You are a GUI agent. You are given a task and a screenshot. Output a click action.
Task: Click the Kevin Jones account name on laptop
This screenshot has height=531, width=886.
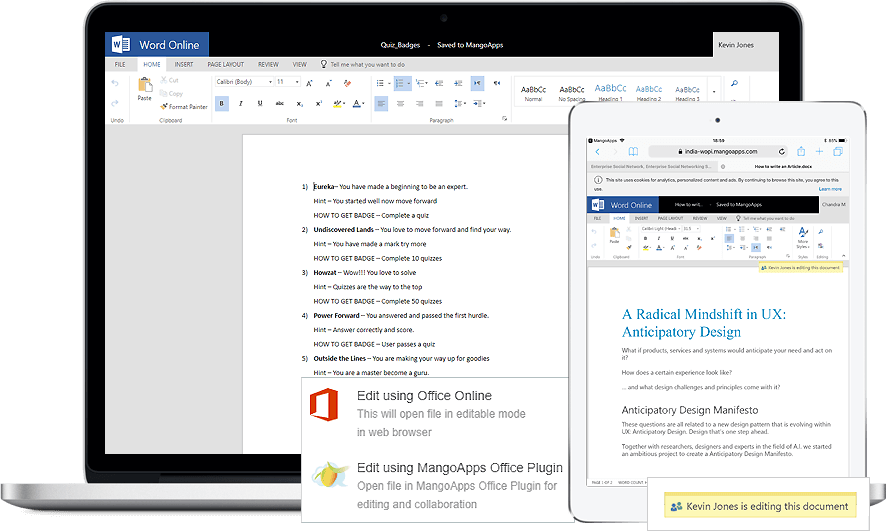736,45
